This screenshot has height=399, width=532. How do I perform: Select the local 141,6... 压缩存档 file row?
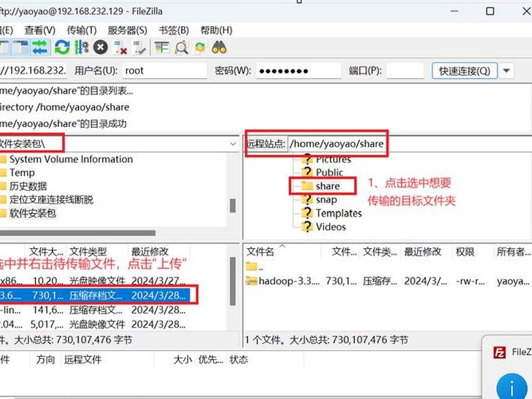pyautogui.click(x=94, y=310)
